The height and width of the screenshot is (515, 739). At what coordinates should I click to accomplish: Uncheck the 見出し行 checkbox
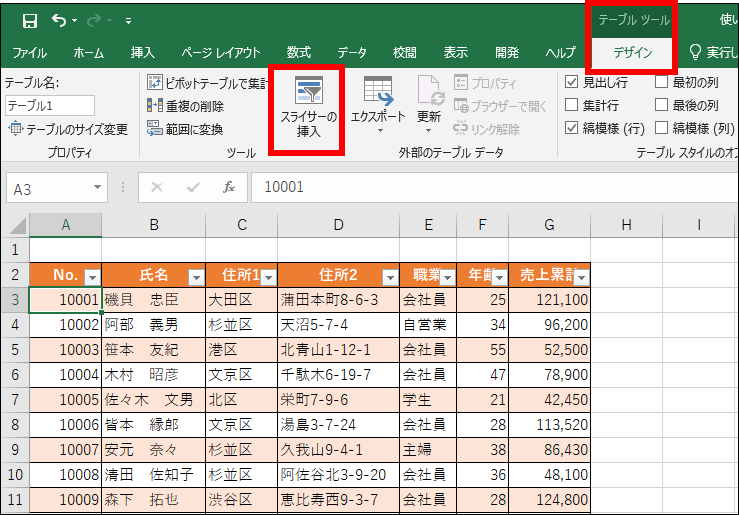tap(572, 83)
